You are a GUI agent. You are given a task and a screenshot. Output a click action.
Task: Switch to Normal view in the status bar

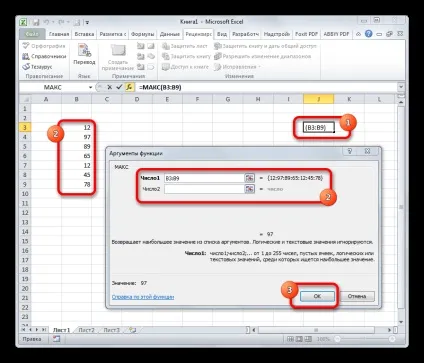click(x=290, y=339)
